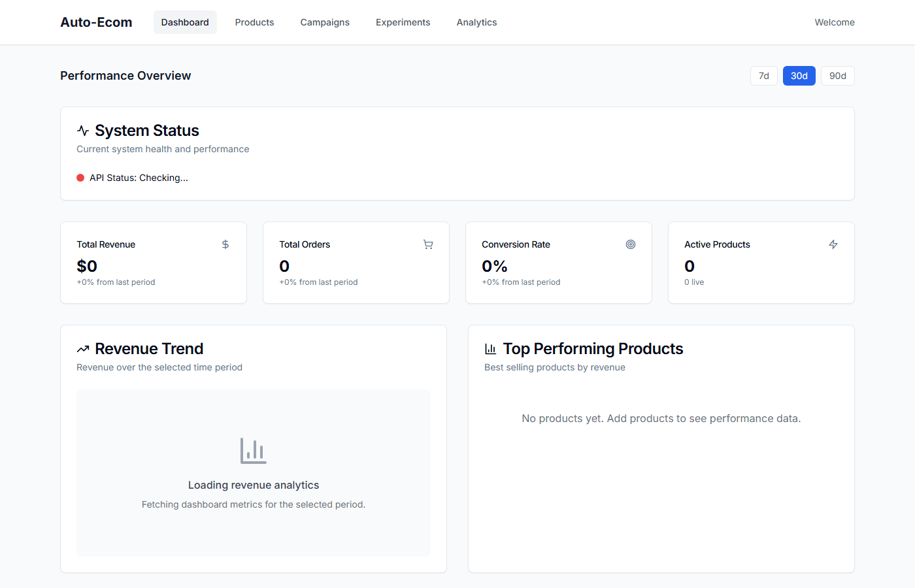Click the chart placeholder icon in loading area

click(254, 451)
